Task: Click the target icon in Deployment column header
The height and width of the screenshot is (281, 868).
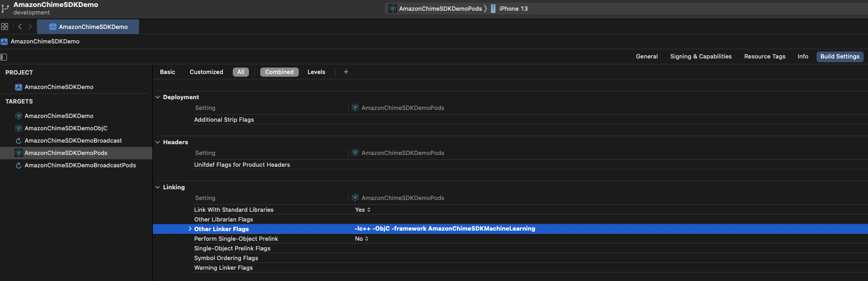Action: pyautogui.click(x=355, y=108)
